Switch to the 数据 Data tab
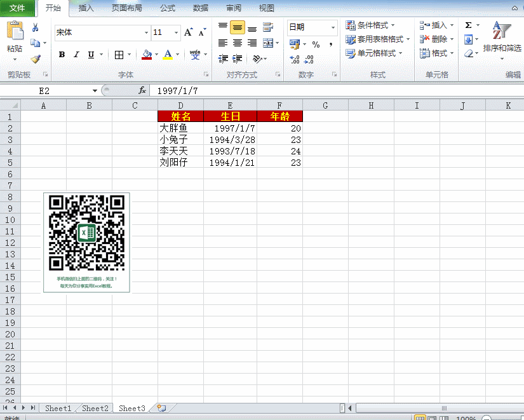Screen dimensions: 524x420 [201, 8]
